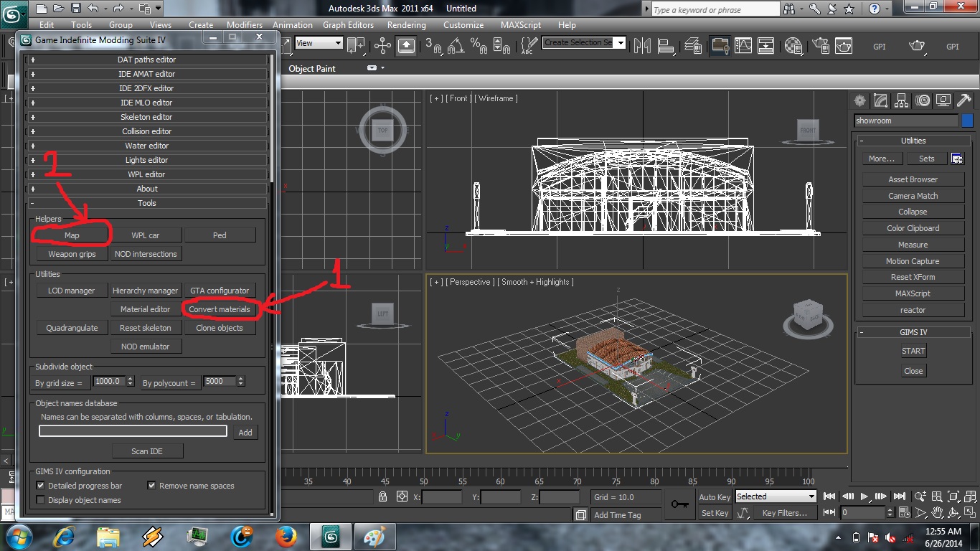Image resolution: width=980 pixels, height=551 pixels.
Task: Toggle the Angle Snap icon
Action: click(x=456, y=46)
